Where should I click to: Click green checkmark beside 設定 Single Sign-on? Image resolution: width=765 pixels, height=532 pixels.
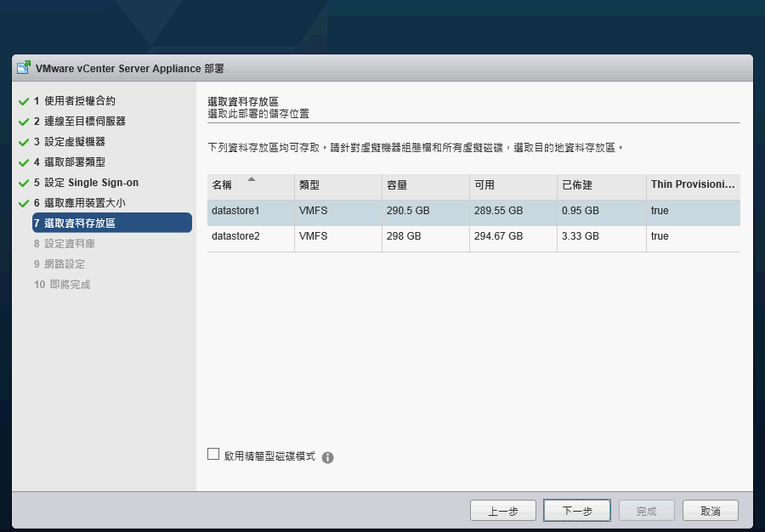click(24, 184)
